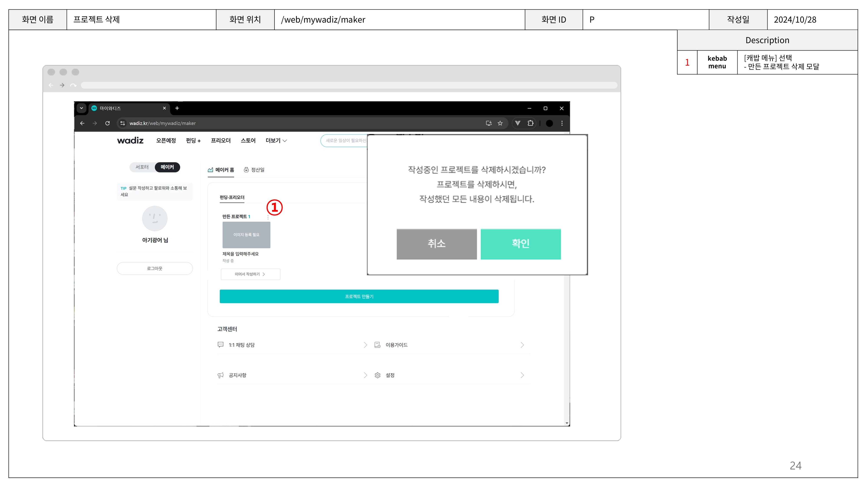Viewport: 868px width, 488px height.
Task: Click the kebab menu beside 만든 프로젝트
Action: [x=268, y=217]
